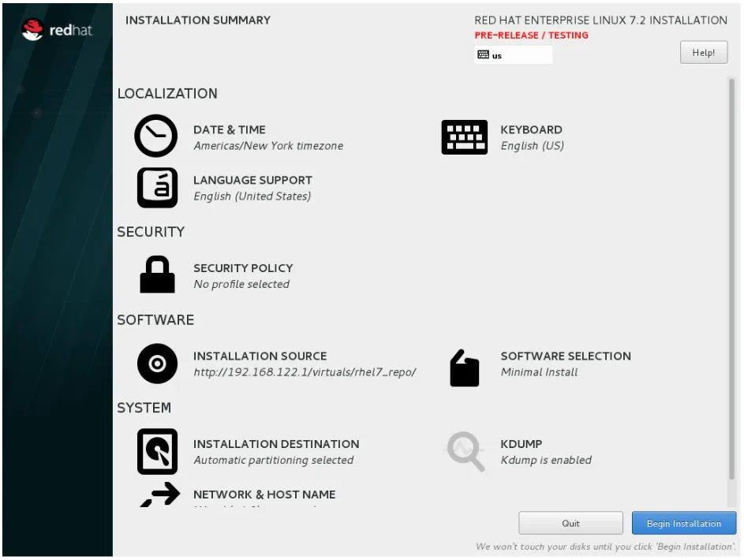The height and width of the screenshot is (560, 744).
Task: Open the Kdump magnifier icon
Action: click(465, 451)
